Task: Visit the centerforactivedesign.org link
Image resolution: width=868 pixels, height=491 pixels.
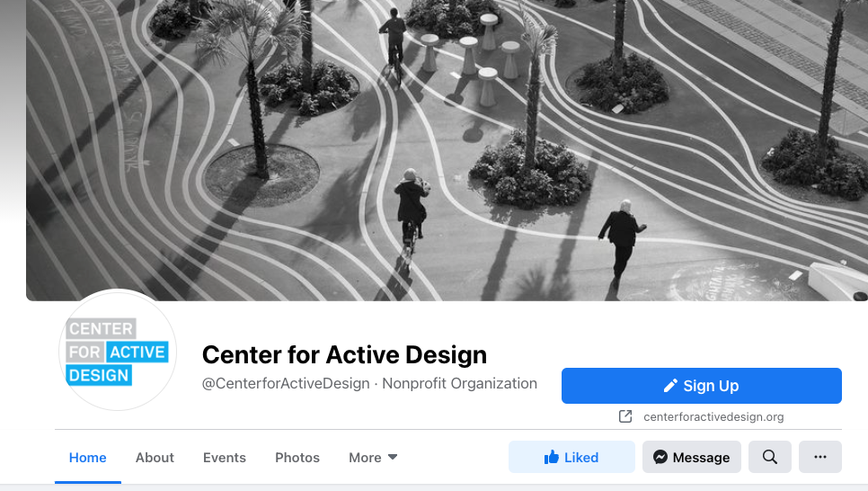Action: [713, 416]
